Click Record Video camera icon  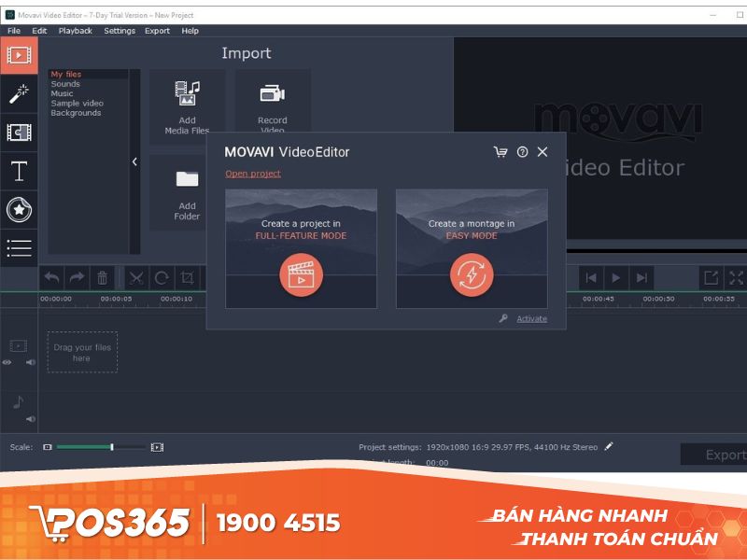[272, 93]
